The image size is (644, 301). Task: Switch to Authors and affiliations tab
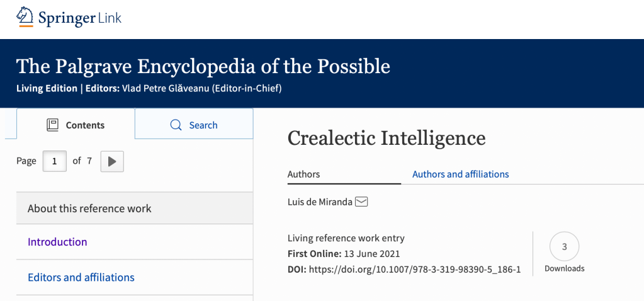pyautogui.click(x=460, y=174)
